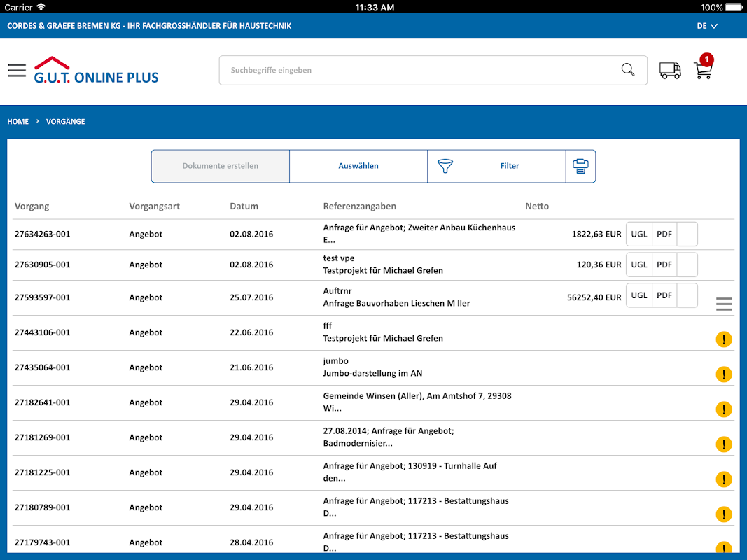Open the delivery truck icon
The width and height of the screenshot is (747, 560).
[x=670, y=70]
